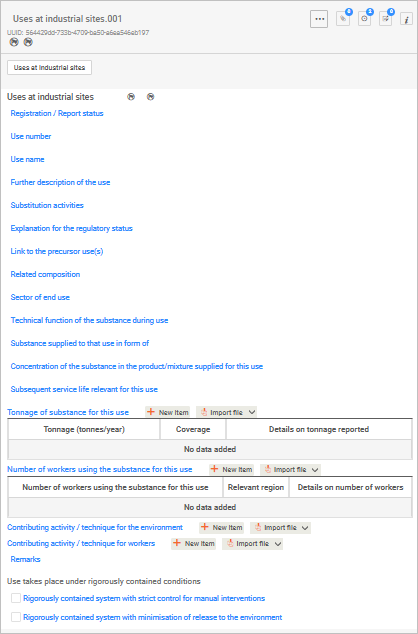
Task: Click 'Use takes place under rigorously contained conditions' heading
Action: [104, 581]
